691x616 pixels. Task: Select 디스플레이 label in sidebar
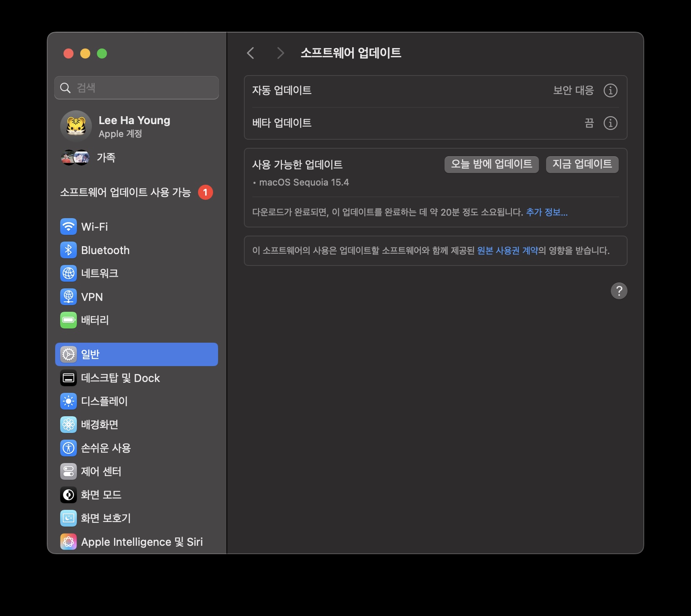pyautogui.click(x=104, y=401)
